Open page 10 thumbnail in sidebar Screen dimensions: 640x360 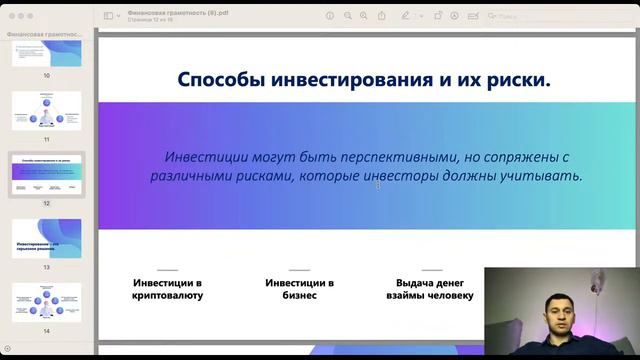tap(47, 53)
